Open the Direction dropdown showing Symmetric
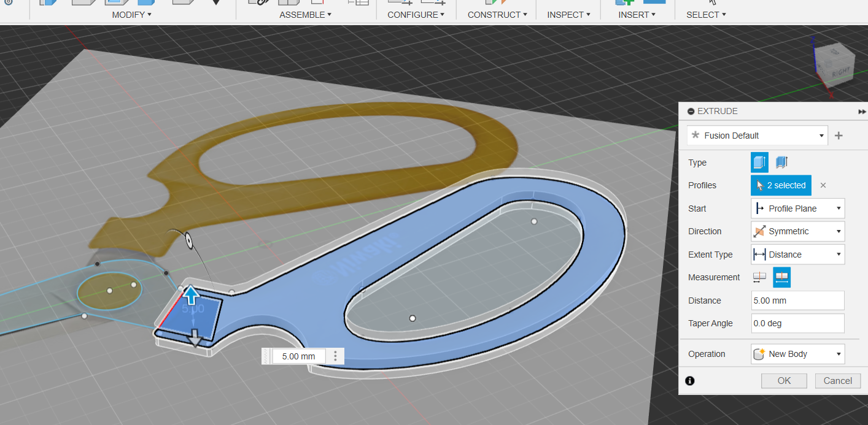The height and width of the screenshot is (425, 868). (797, 231)
